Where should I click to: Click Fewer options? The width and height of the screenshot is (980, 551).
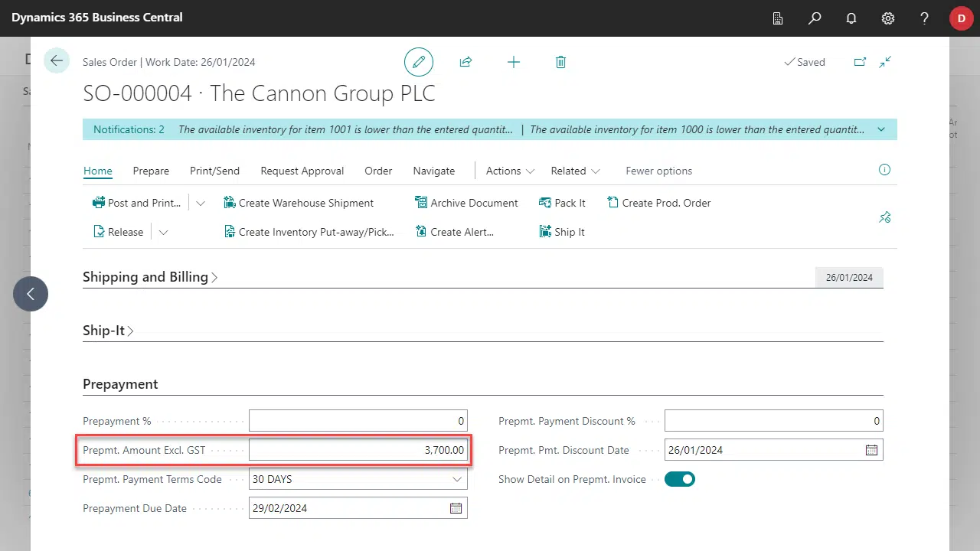click(x=659, y=171)
